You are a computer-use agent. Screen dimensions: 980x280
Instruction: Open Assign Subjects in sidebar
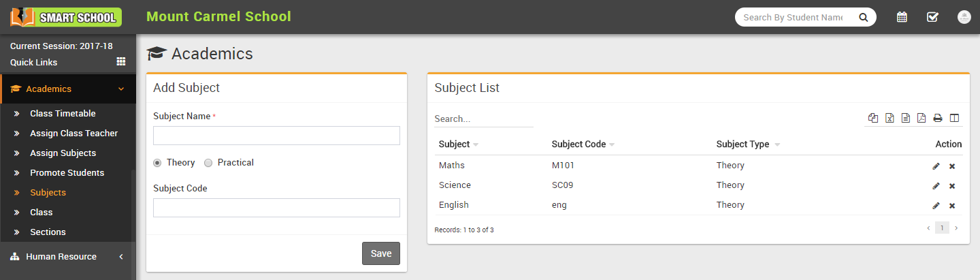63,153
